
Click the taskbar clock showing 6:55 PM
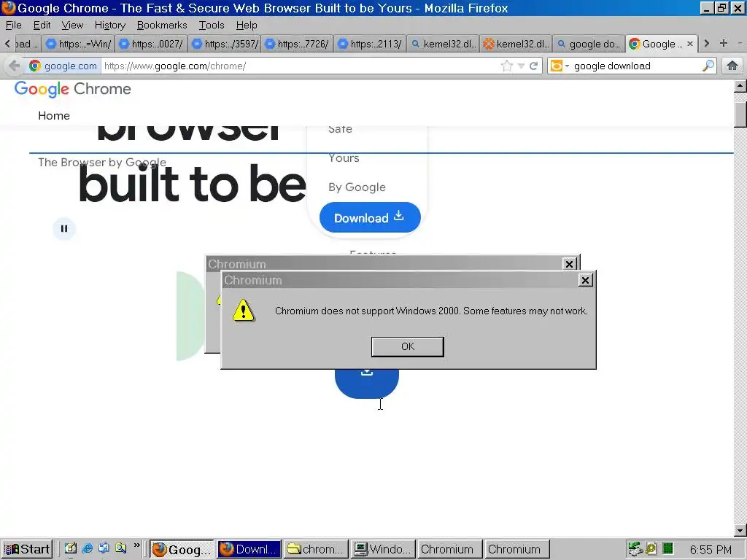(x=711, y=550)
